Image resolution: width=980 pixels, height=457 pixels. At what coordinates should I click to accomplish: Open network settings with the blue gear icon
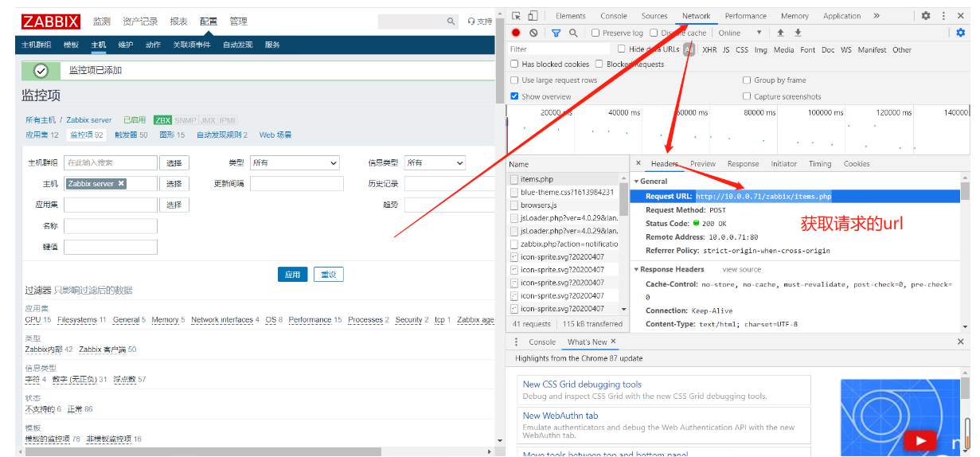pyautogui.click(x=960, y=33)
